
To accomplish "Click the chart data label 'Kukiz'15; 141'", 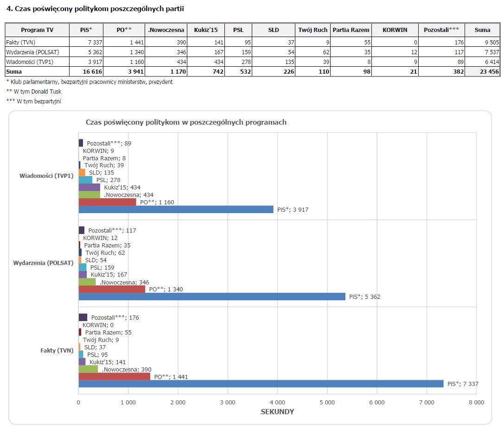I will point(108,362).
